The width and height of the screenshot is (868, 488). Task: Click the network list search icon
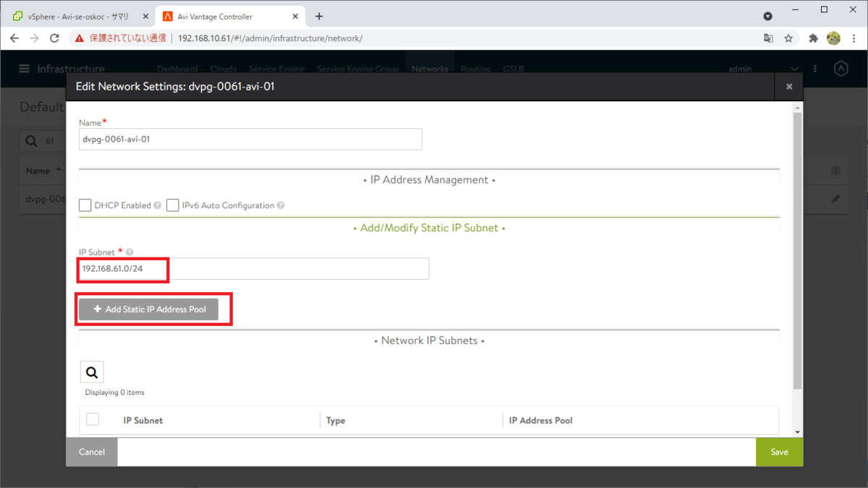pyautogui.click(x=31, y=141)
